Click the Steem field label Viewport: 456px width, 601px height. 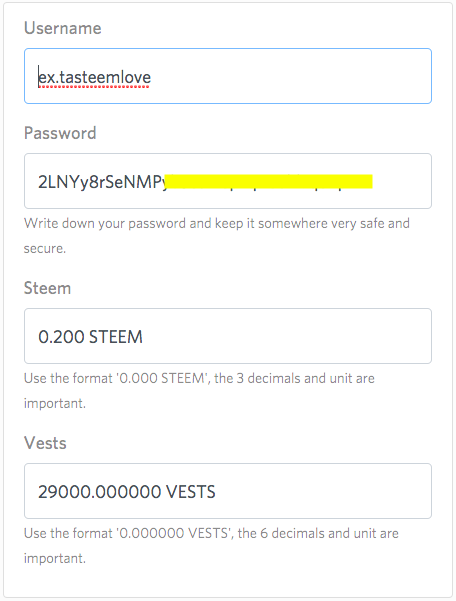pos(48,288)
